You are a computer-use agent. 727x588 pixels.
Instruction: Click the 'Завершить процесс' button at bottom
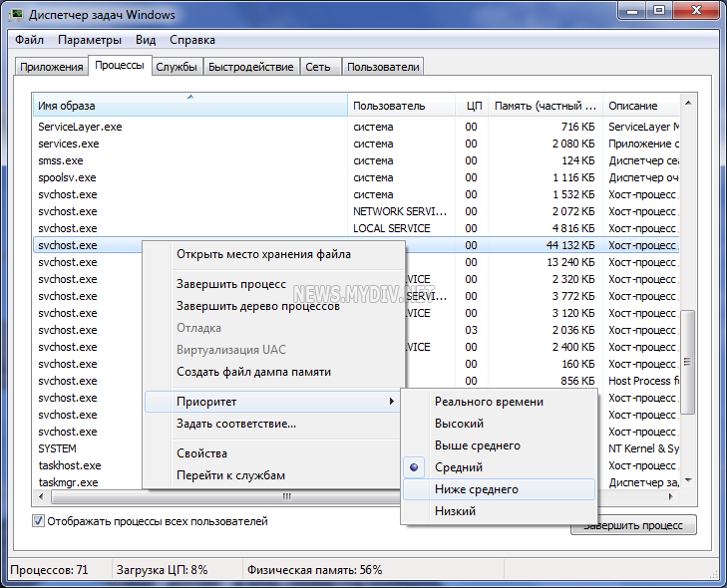coord(633,525)
